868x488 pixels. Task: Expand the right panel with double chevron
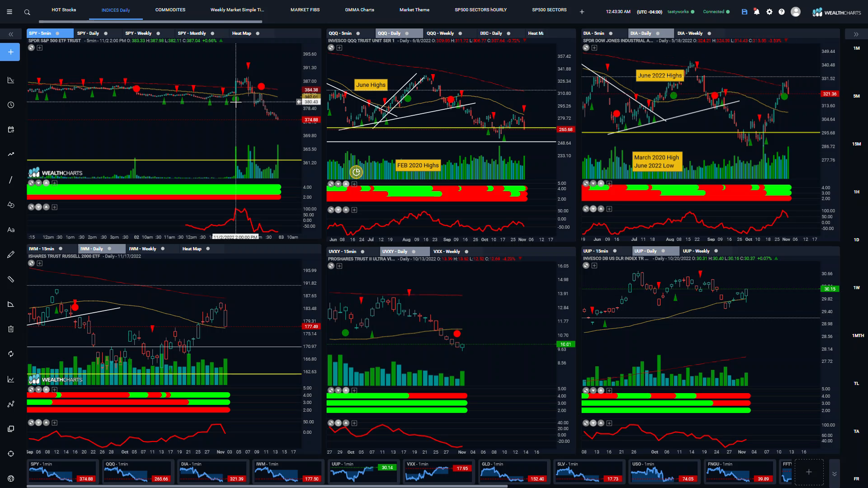tap(856, 34)
